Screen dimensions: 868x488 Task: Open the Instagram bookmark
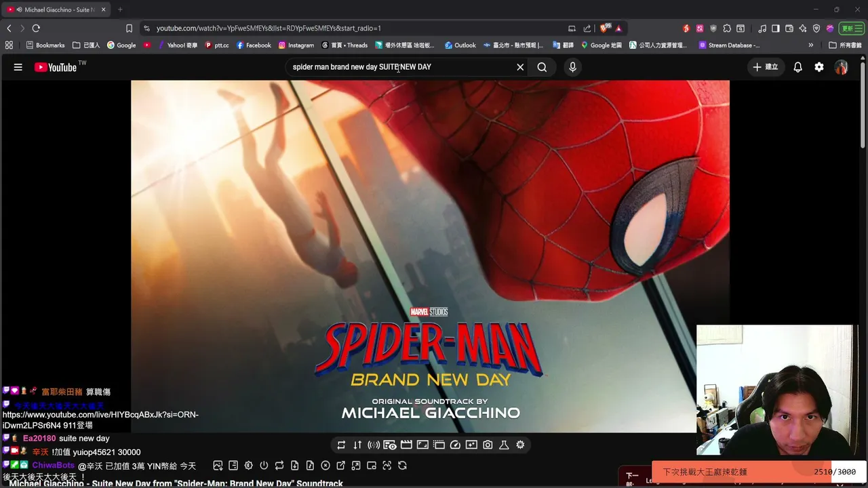click(296, 45)
